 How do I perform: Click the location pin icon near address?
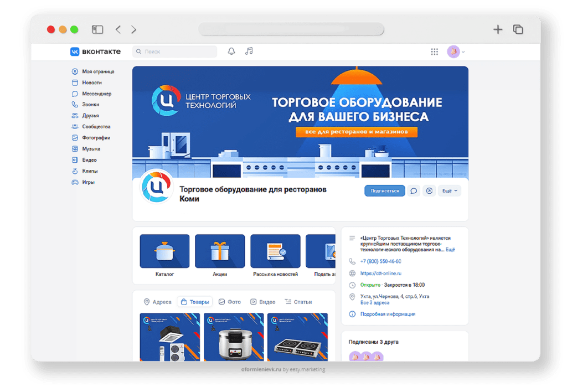coord(352,297)
